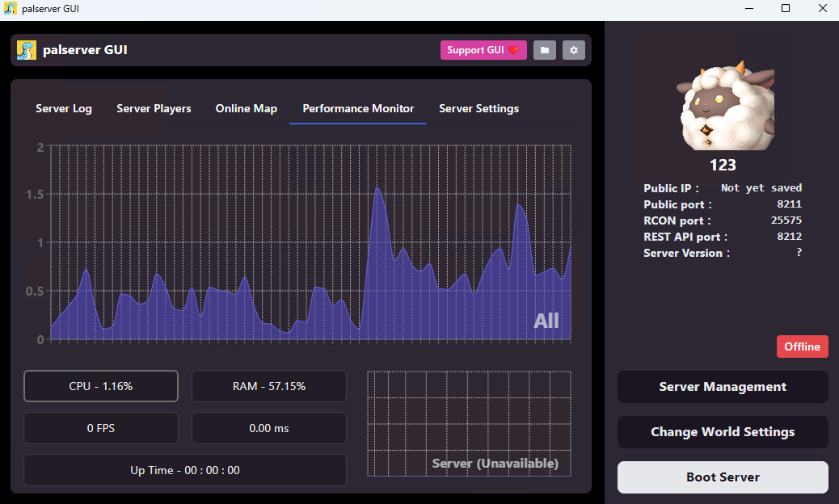Select the 0 FPS metric
The height and width of the screenshot is (504, 839).
[100, 428]
